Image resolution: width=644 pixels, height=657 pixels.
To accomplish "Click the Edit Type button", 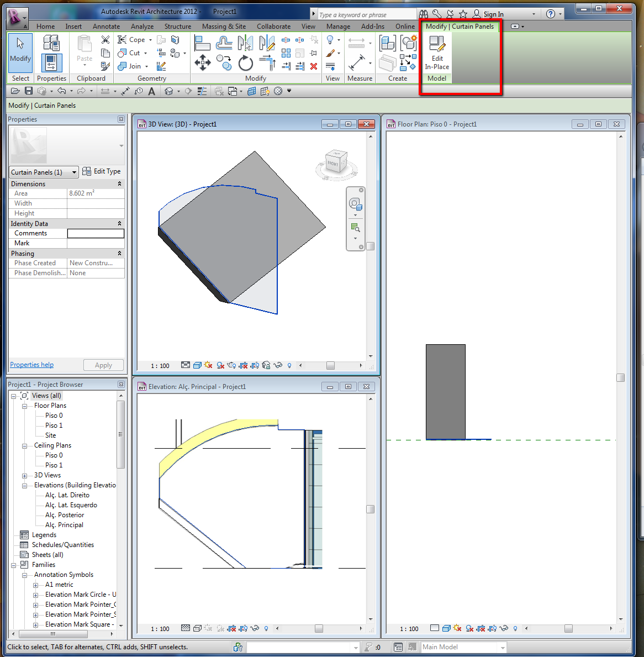I will pyautogui.click(x=102, y=172).
